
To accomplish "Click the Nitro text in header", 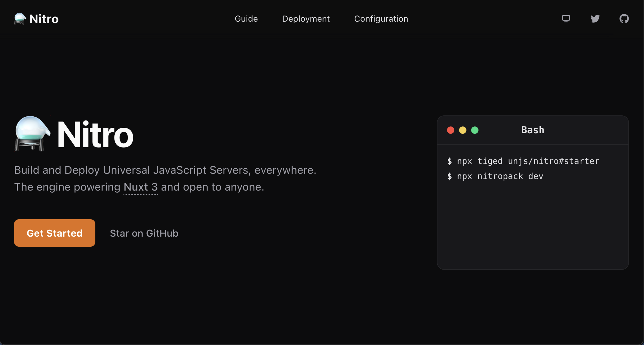I will pyautogui.click(x=44, y=19).
